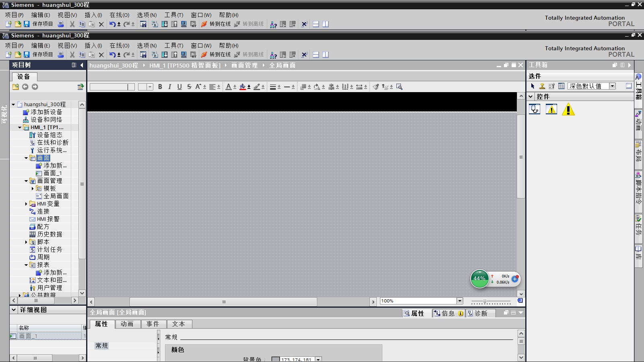644x362 pixels.
Task: Collapse the huangshui_300程 project node
Action: tap(13, 105)
